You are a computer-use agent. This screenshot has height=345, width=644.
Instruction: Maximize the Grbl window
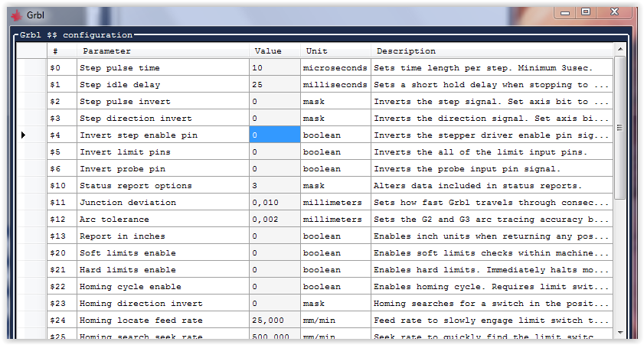point(586,12)
